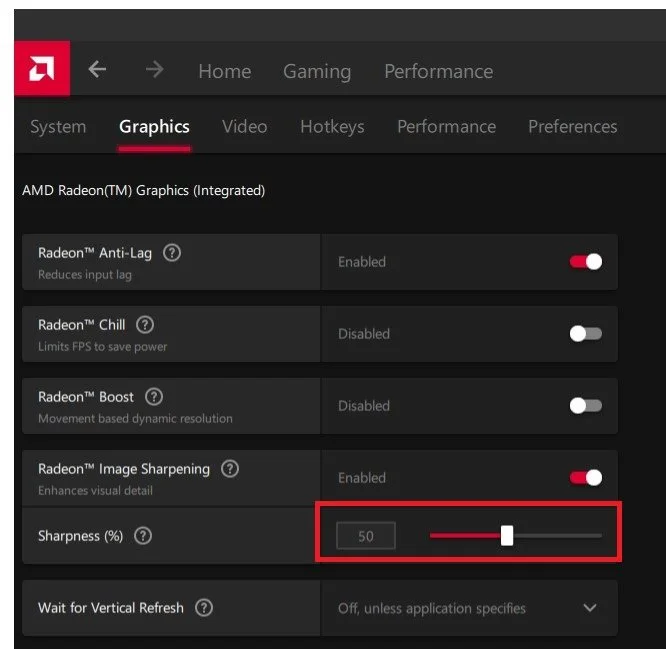
Task: Enable the Radeon Chill toggle
Action: point(586,334)
